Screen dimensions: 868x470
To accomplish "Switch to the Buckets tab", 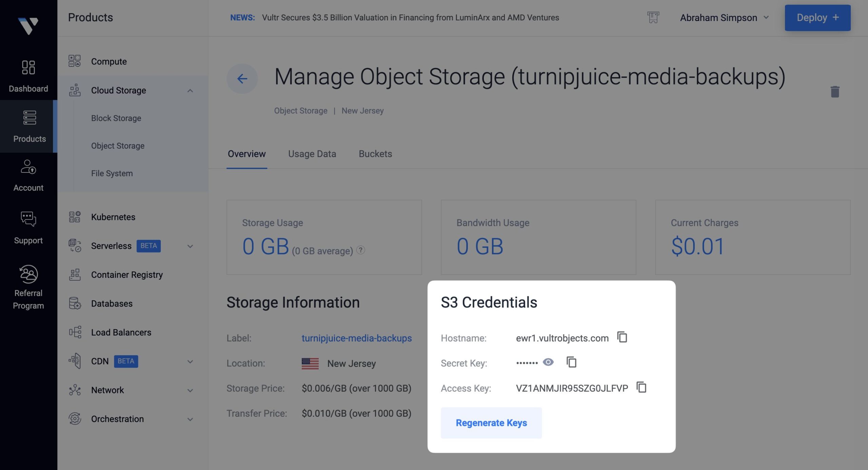I will coord(375,154).
